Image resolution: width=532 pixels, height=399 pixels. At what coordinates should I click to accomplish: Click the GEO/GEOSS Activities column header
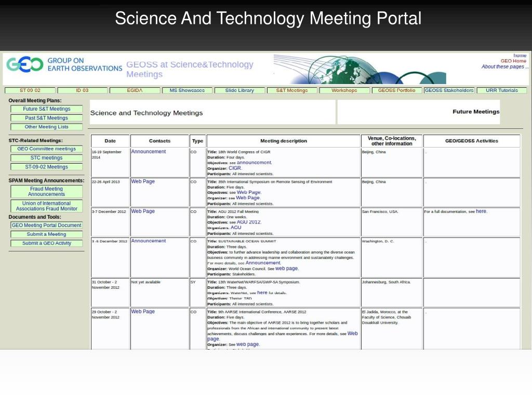tap(472, 141)
